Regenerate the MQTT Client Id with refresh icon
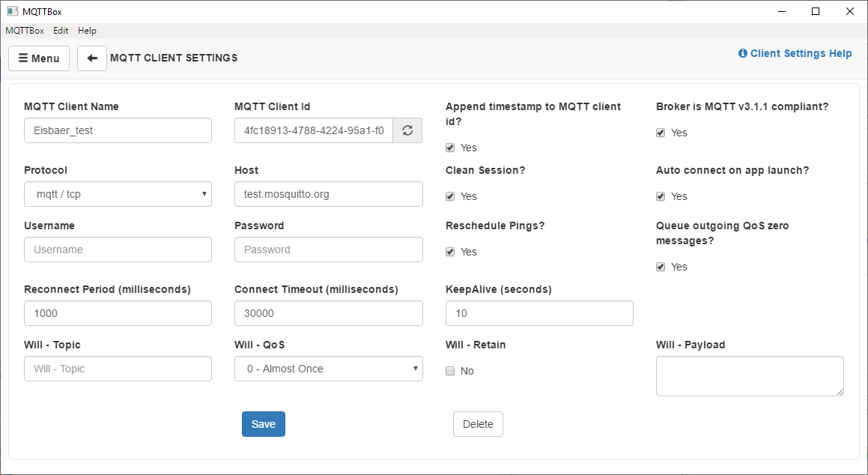The image size is (868, 475). 407,130
